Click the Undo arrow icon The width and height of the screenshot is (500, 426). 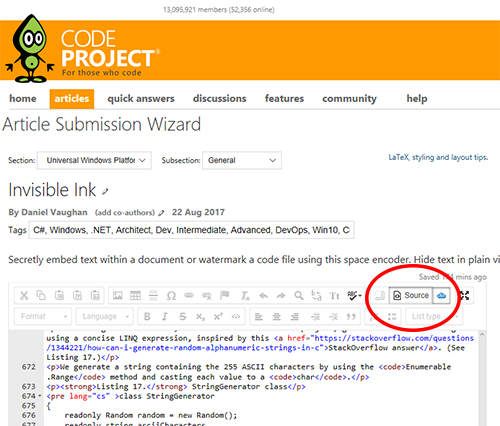263,296
